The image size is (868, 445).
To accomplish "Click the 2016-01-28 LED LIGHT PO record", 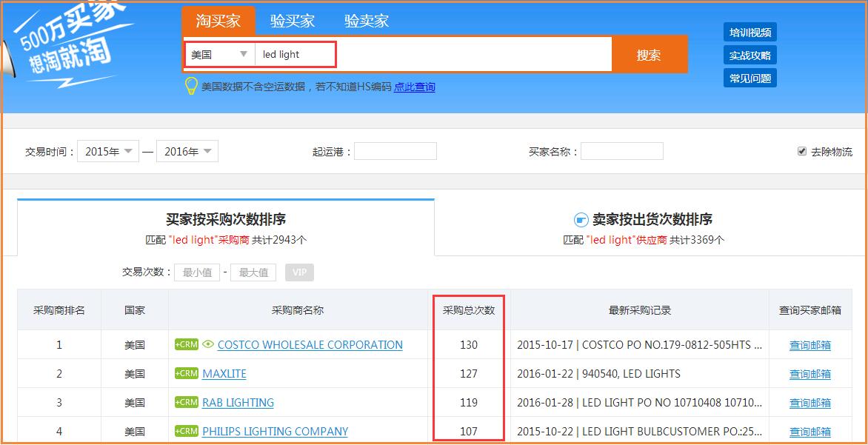I will click(x=640, y=402).
